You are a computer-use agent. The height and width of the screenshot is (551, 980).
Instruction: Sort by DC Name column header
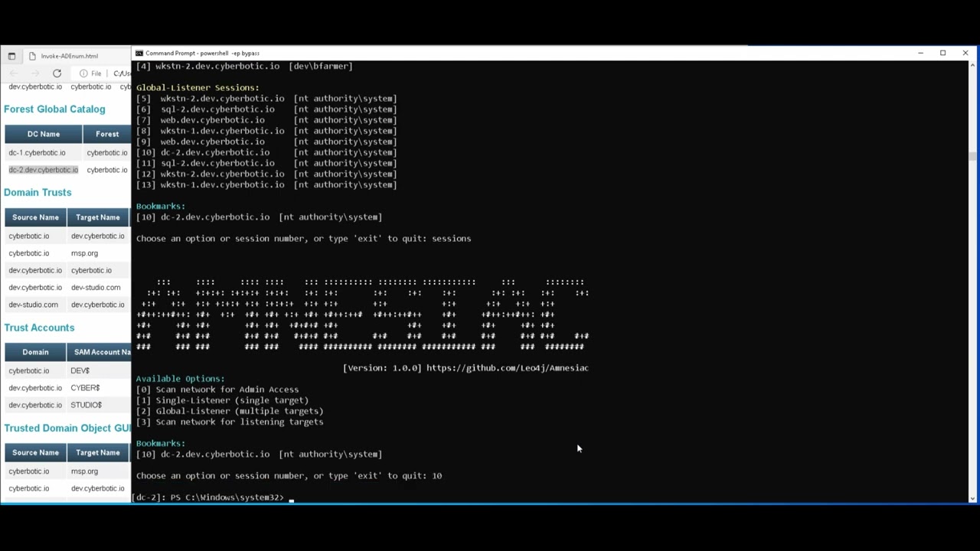tap(44, 134)
